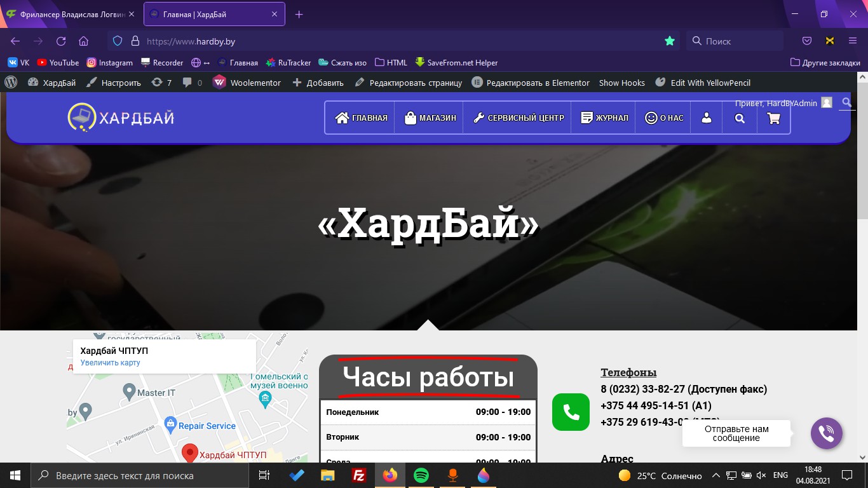The height and width of the screenshot is (488, 868).
Task: Open the Task View icon on the taskbar
Action: point(264,475)
